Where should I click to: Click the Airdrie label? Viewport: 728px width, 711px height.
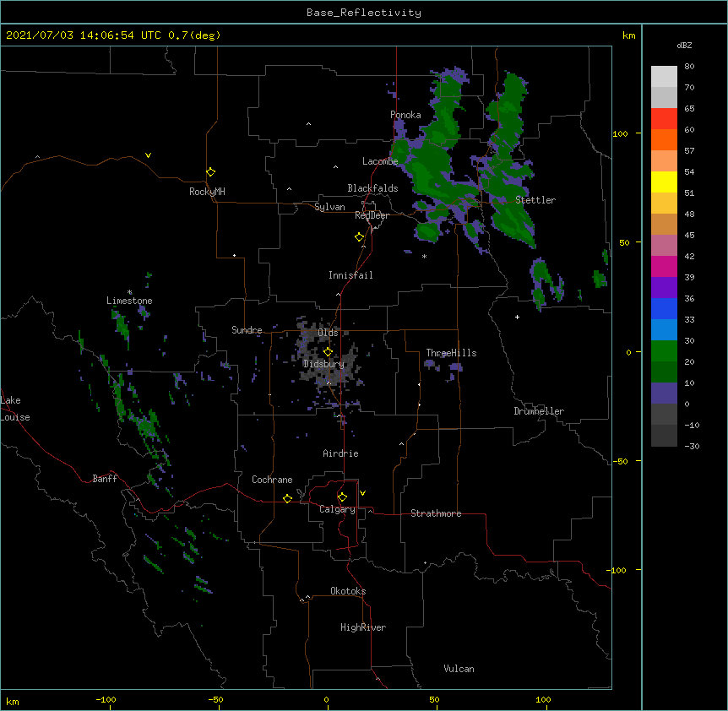(340, 453)
